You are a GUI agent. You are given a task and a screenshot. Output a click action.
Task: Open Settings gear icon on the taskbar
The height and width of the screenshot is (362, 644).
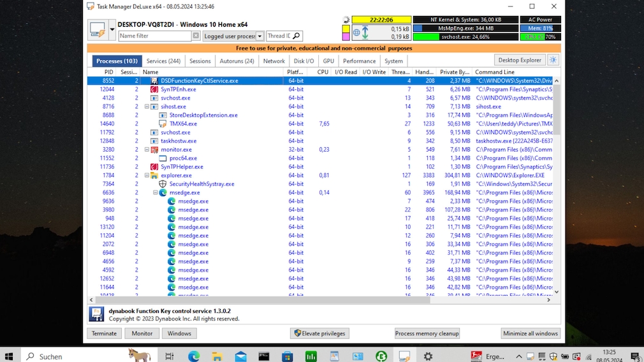428,356
